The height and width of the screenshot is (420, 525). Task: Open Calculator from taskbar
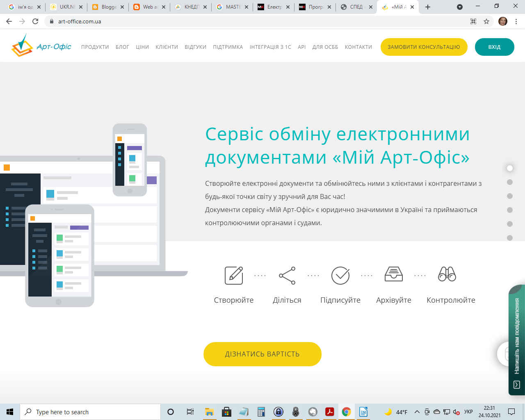(x=261, y=412)
